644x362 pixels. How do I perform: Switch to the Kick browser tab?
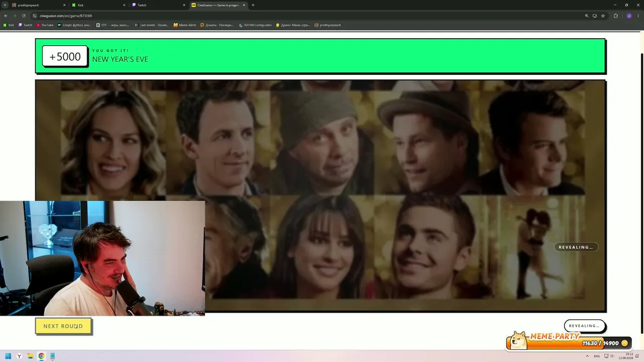pyautogui.click(x=98, y=5)
